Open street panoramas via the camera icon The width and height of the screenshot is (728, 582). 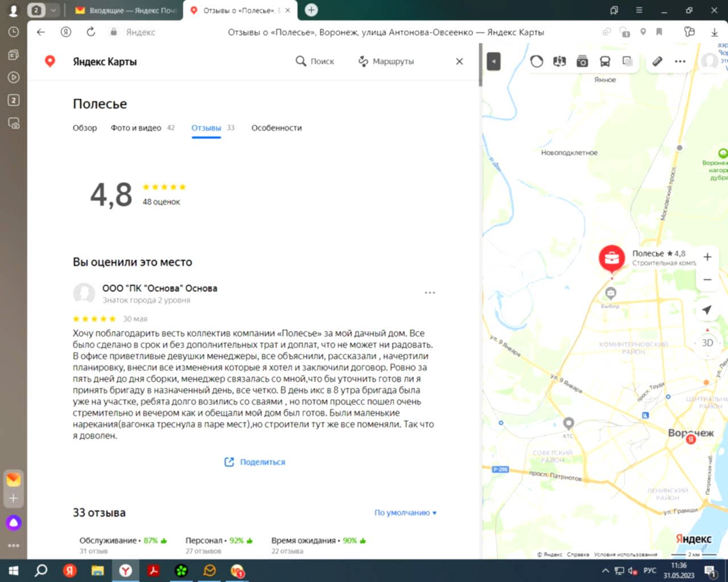(x=582, y=61)
